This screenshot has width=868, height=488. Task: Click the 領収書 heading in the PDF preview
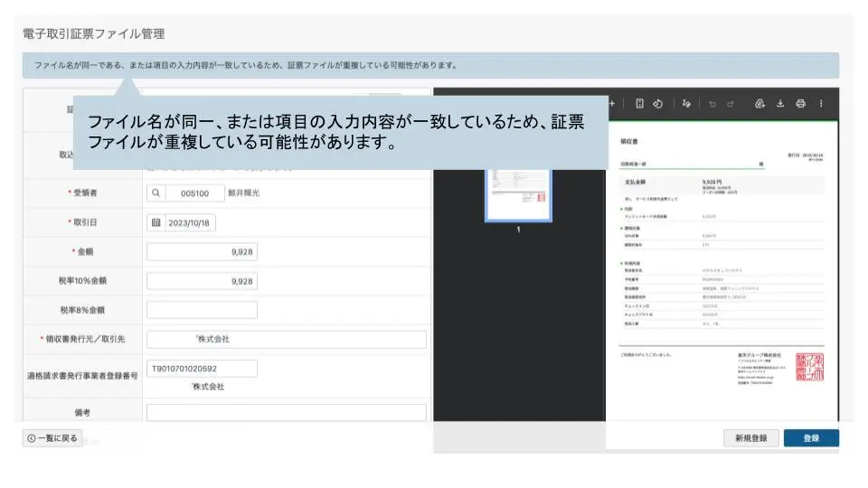[629, 142]
